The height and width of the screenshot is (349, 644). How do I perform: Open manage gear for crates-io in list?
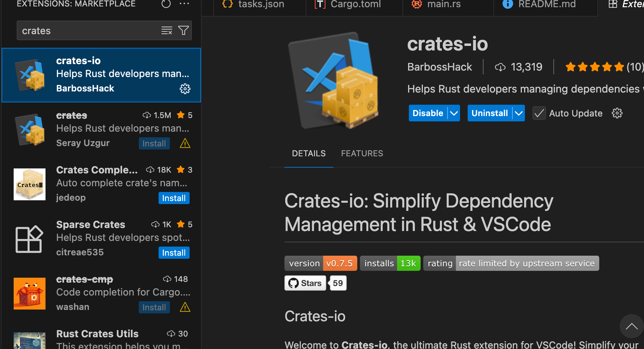pyautogui.click(x=185, y=89)
